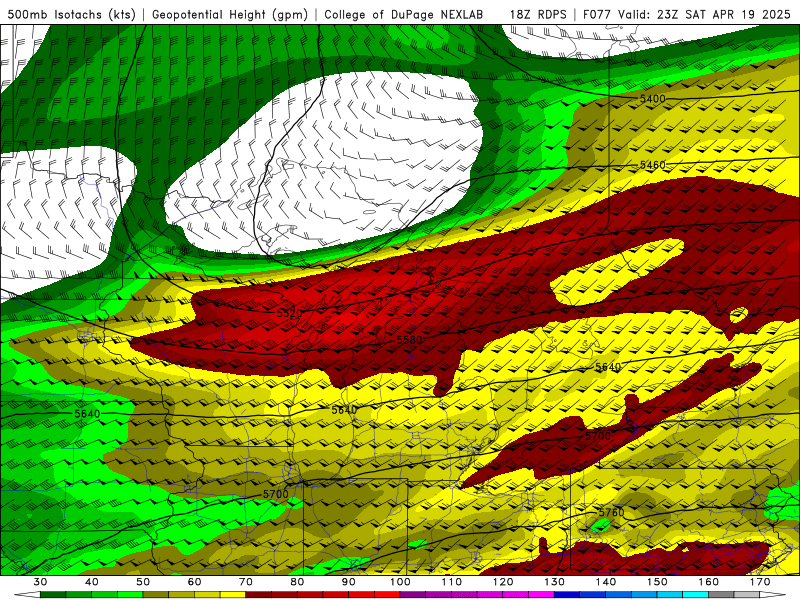Click the '500mb Isotachs (kts)' title text
Screen dimensions: 800x600
click(72, 15)
